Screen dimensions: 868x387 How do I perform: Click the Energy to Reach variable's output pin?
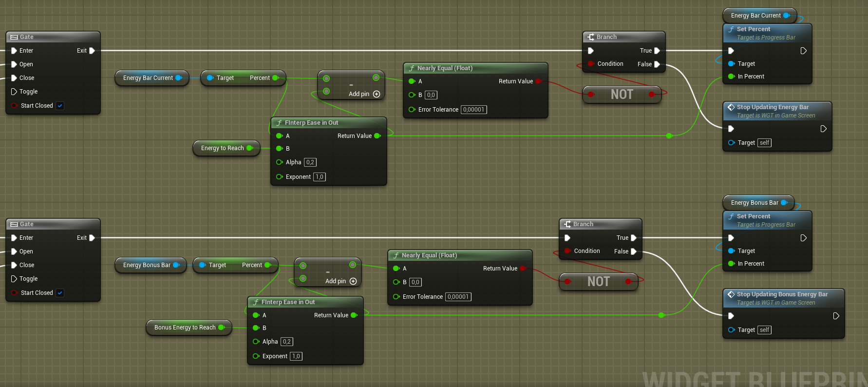[x=250, y=148]
